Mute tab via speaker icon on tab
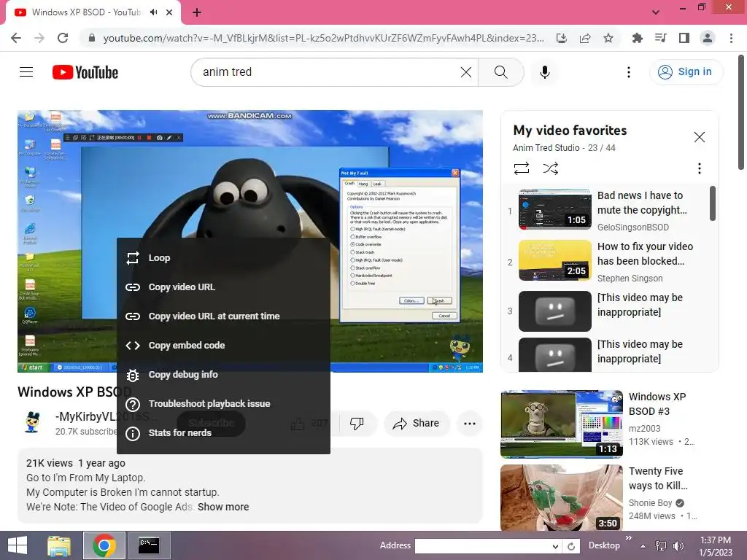The height and width of the screenshot is (560, 747). tap(153, 12)
